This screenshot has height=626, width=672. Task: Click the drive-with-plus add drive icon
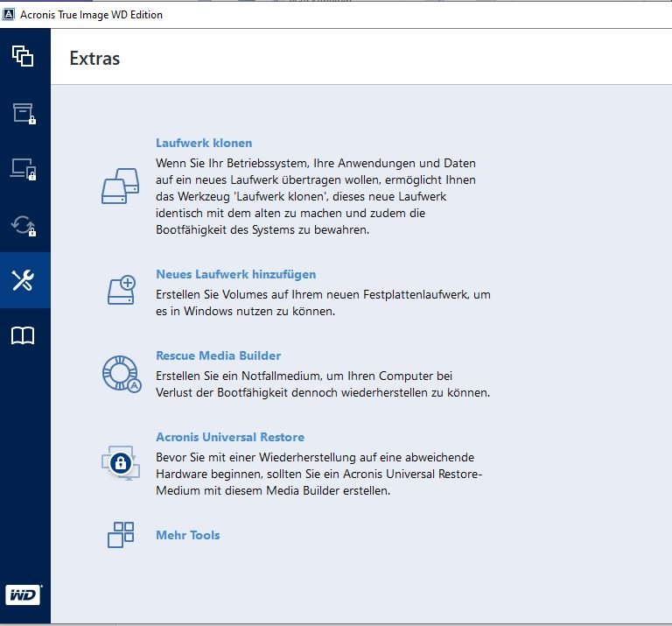coord(122,290)
